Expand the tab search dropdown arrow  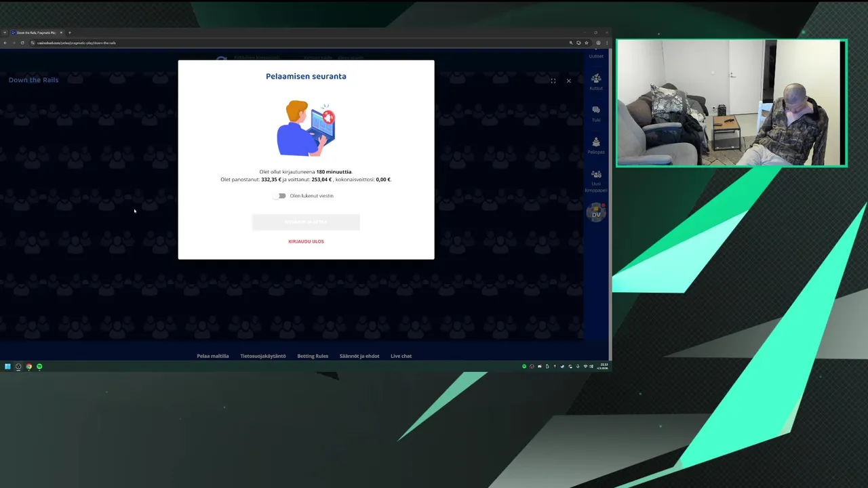click(x=4, y=33)
